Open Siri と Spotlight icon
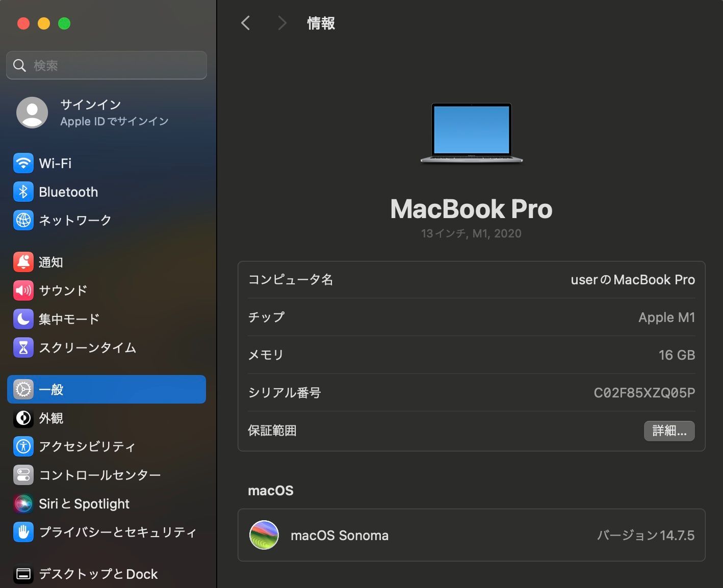Viewport: 723px width, 588px height. (23, 503)
